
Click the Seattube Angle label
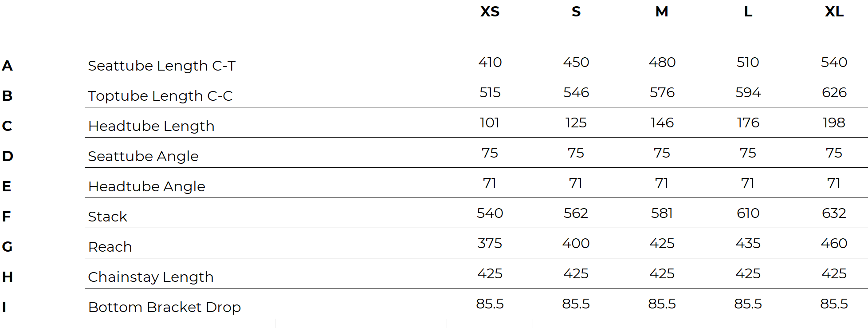coord(143,156)
